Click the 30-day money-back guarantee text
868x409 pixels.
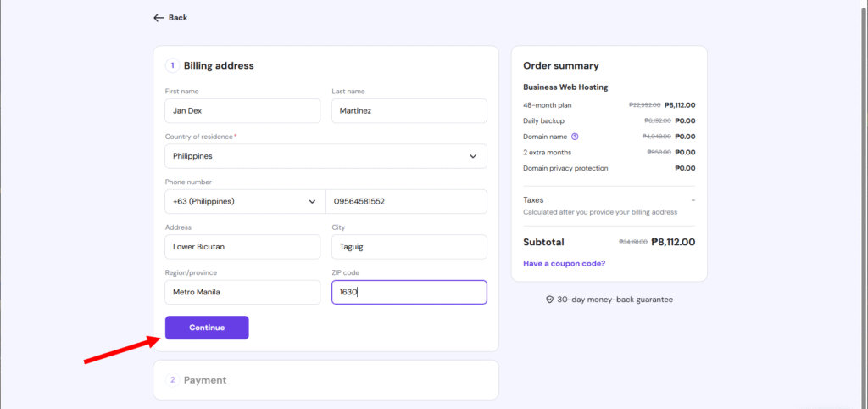tap(615, 300)
